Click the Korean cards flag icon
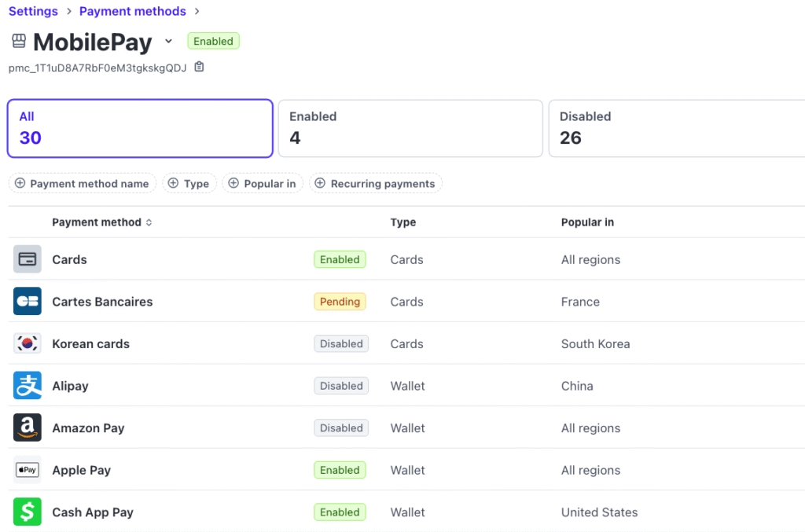Image resolution: width=805 pixels, height=532 pixels. point(27,343)
